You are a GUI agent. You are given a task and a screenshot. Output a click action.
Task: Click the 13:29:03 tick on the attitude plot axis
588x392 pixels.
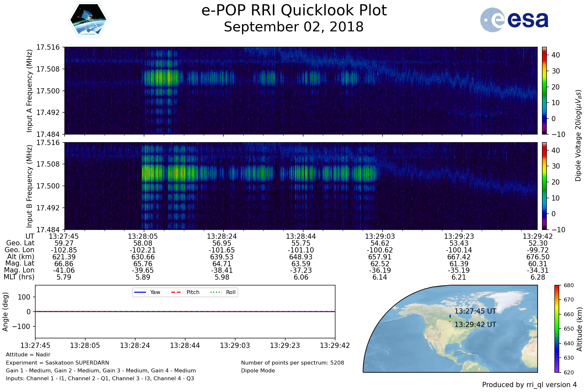click(x=235, y=345)
